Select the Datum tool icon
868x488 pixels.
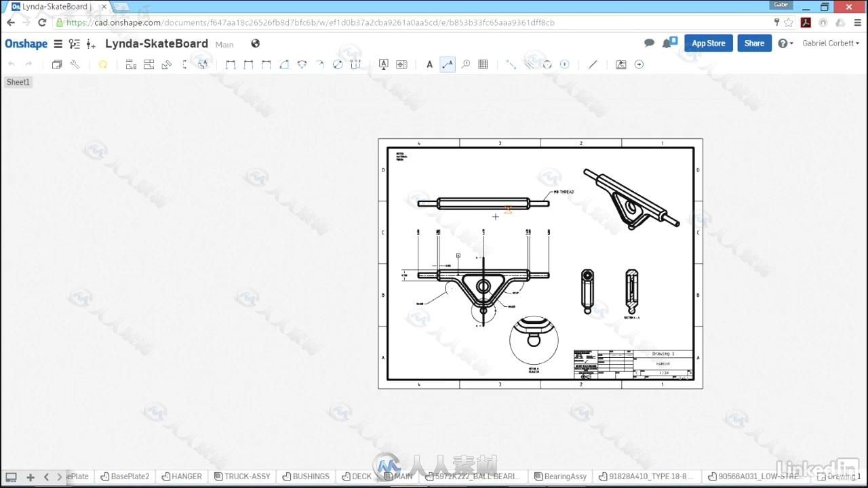tap(383, 64)
